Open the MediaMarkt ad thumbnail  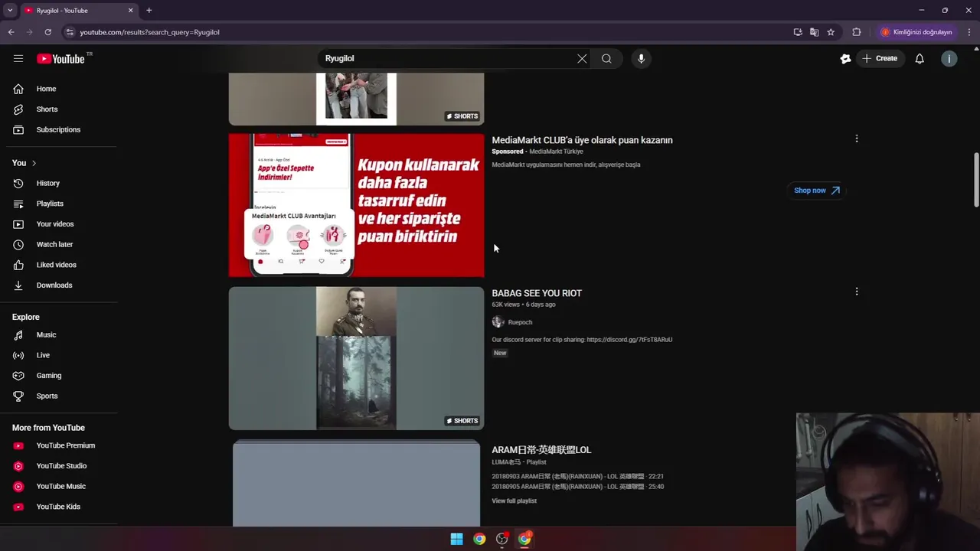coord(356,205)
